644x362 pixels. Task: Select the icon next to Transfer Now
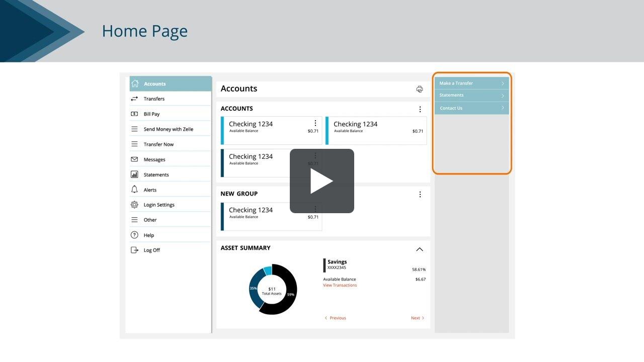(134, 144)
